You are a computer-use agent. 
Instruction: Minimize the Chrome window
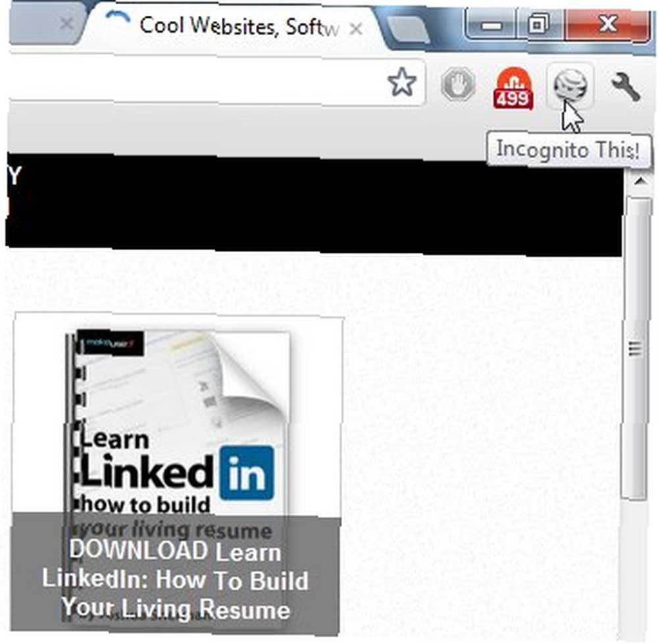point(491,25)
